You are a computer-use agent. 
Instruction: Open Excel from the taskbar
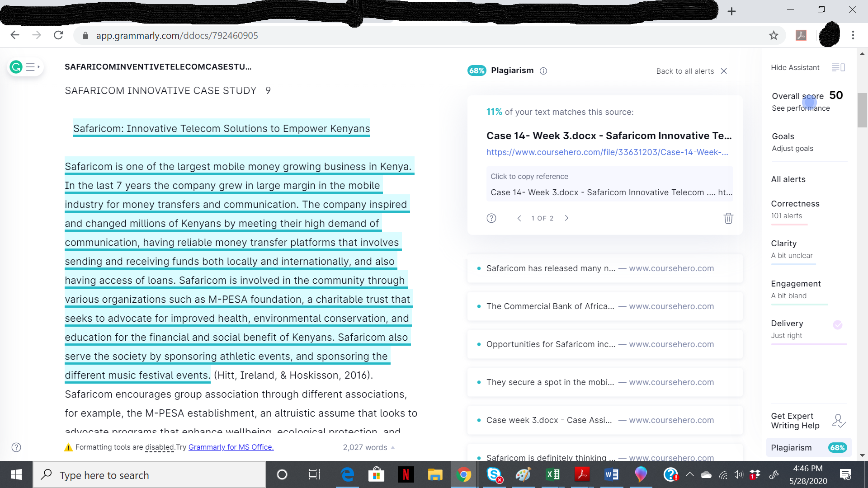click(552, 474)
